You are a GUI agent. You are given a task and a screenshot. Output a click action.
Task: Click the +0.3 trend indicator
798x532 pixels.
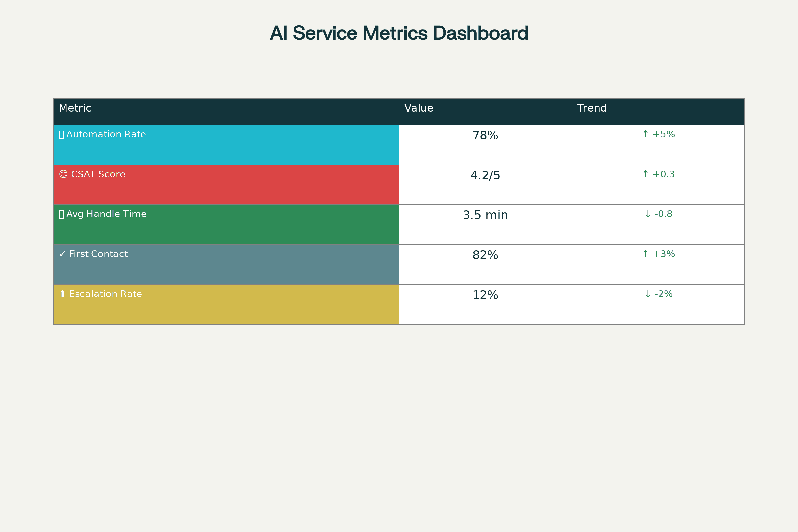pos(659,174)
